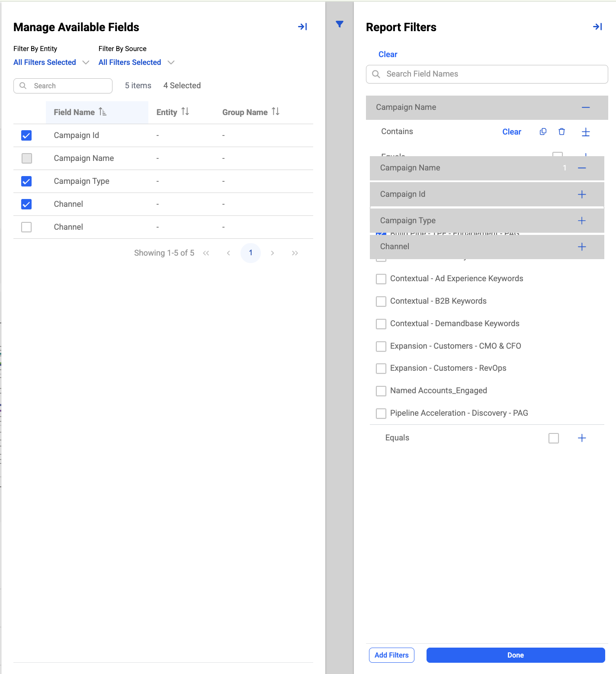Screen dimensions: 616x674
Task: Uncheck the Campaign Type field checkbox
Action: (26, 181)
